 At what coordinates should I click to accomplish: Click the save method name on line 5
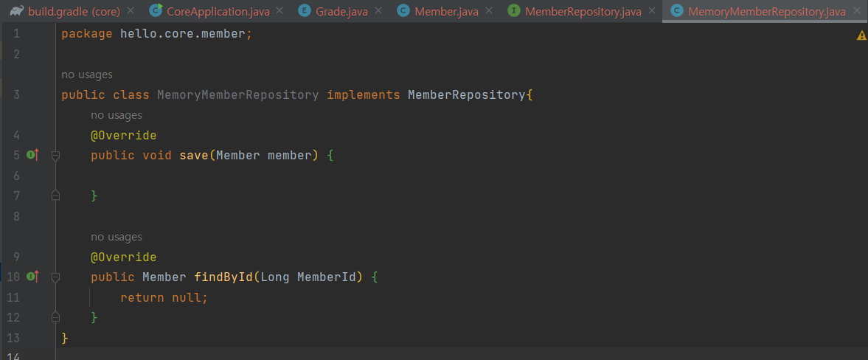click(194, 156)
